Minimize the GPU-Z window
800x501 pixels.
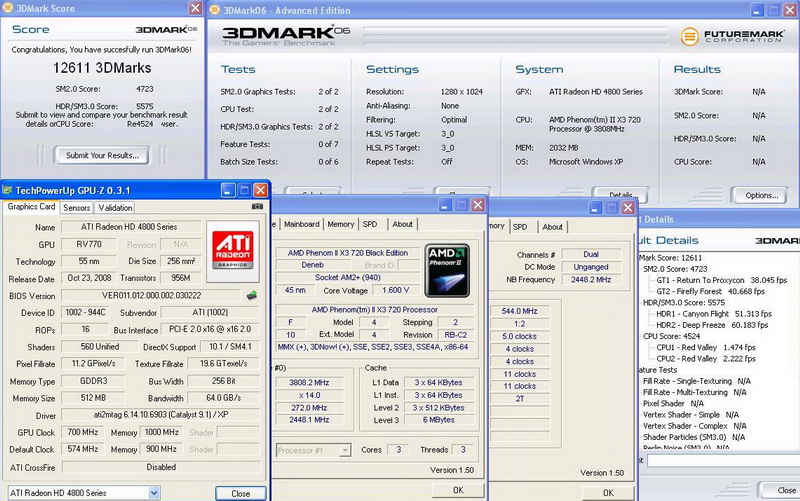(228, 190)
